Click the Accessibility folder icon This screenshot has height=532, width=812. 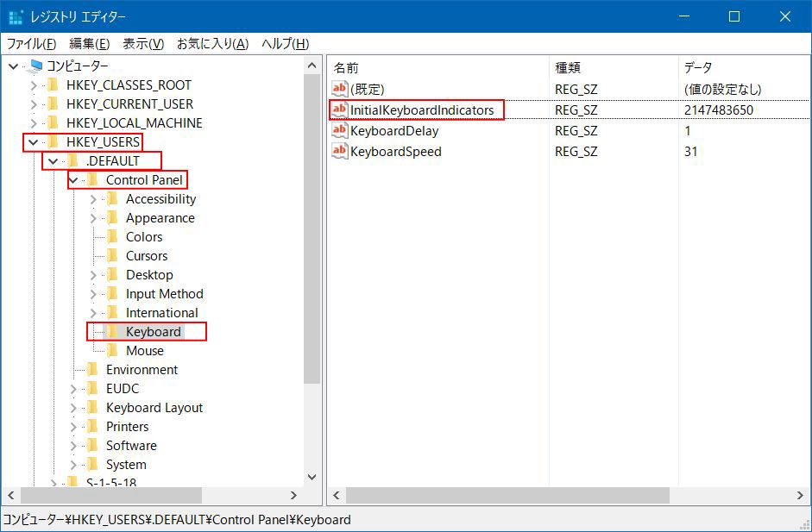[112, 198]
